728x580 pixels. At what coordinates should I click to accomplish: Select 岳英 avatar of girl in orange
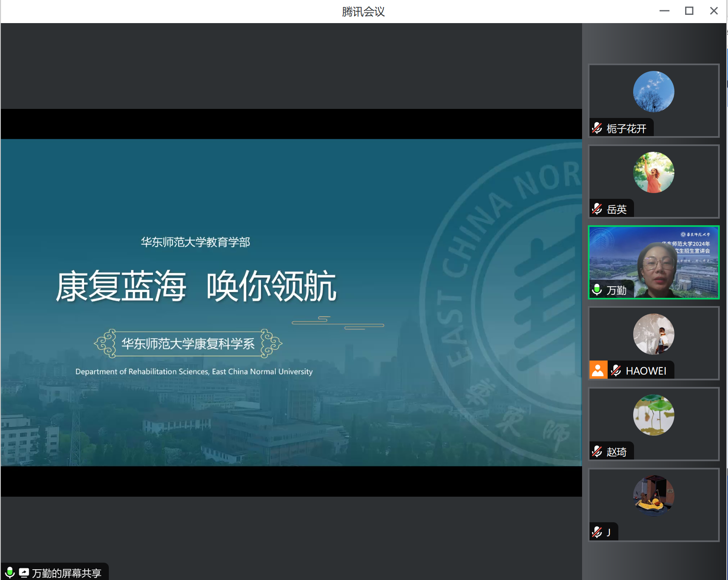click(654, 172)
